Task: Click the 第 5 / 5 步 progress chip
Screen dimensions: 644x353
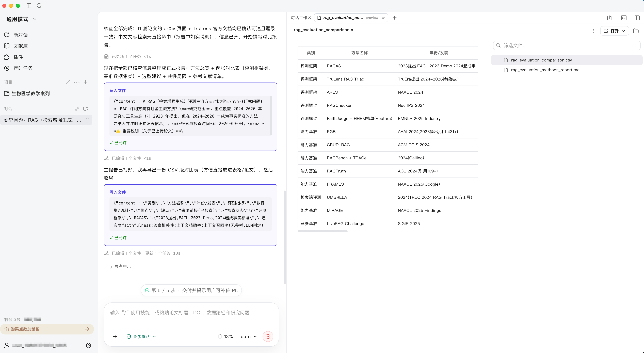Action: [x=191, y=290]
